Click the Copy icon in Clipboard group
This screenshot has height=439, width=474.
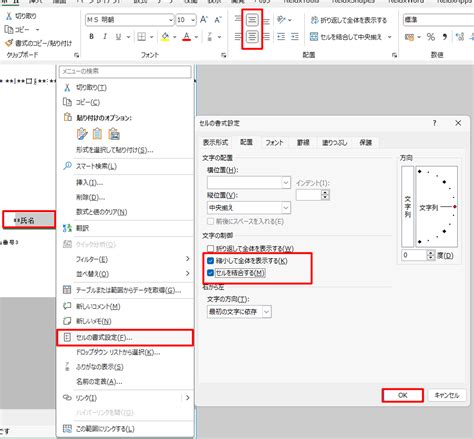click(x=9, y=30)
